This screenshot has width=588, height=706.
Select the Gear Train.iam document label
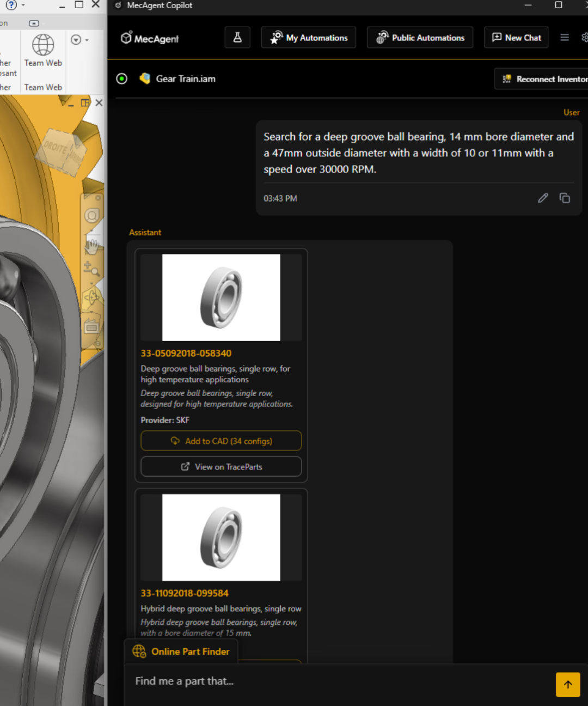coord(186,79)
